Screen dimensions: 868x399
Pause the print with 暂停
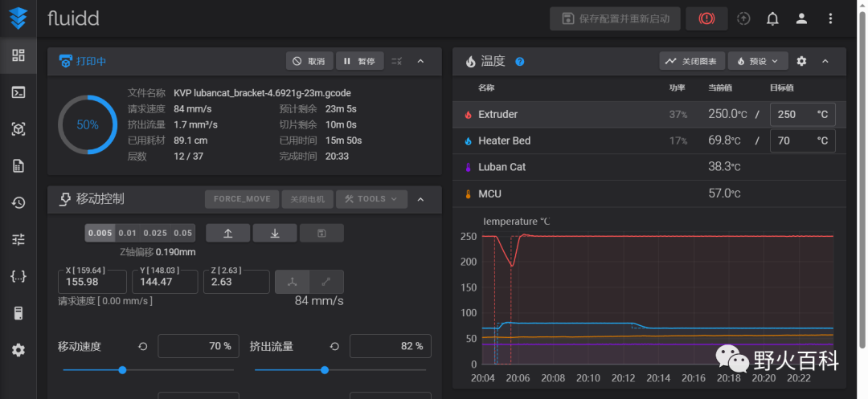(x=359, y=61)
